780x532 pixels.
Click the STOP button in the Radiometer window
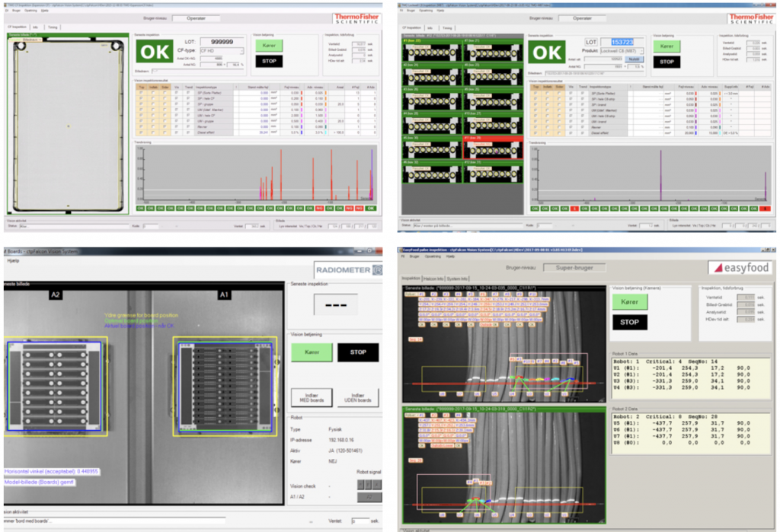tap(358, 352)
